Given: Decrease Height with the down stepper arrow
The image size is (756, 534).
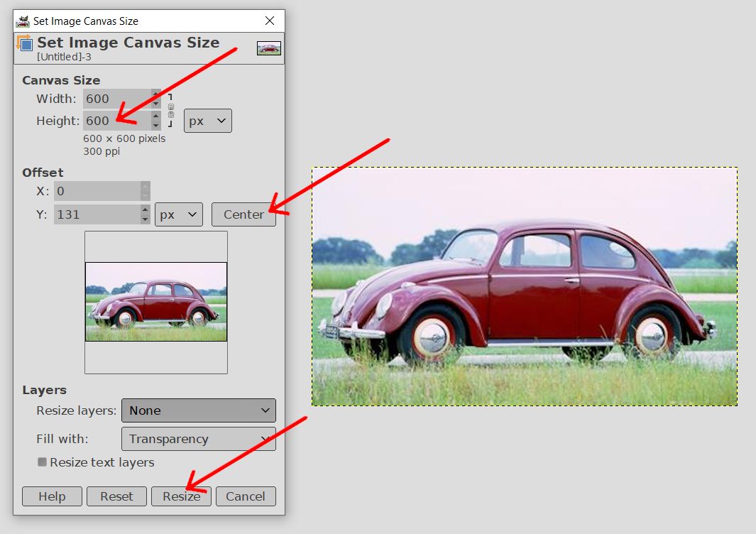Looking at the screenshot, I should [x=155, y=126].
